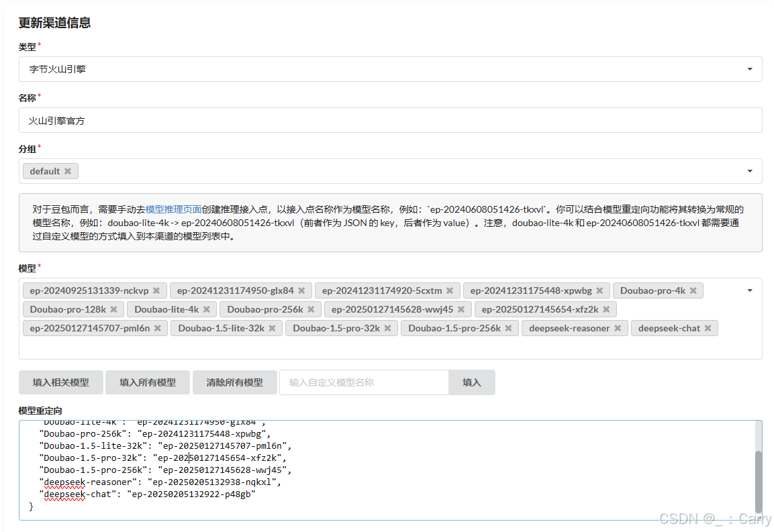This screenshot has height=532, width=774.
Task: Remove the Doubao-lite-4k model tag
Action: tap(206, 309)
